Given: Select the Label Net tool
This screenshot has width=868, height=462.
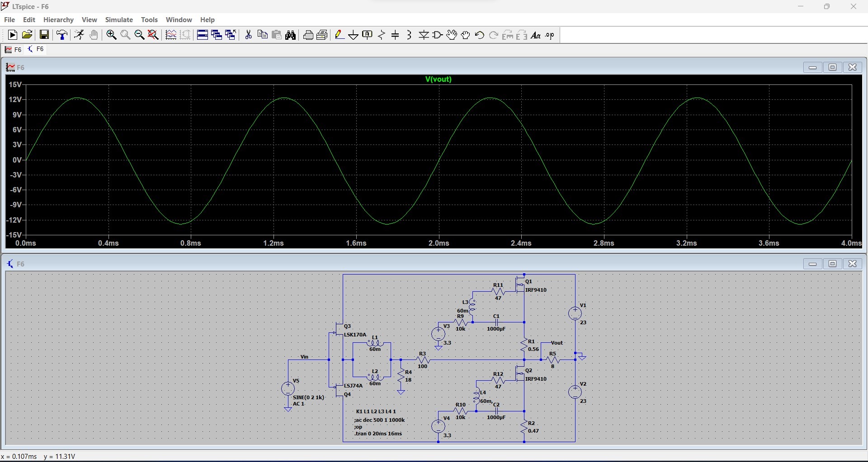Looking at the screenshot, I should coord(368,35).
